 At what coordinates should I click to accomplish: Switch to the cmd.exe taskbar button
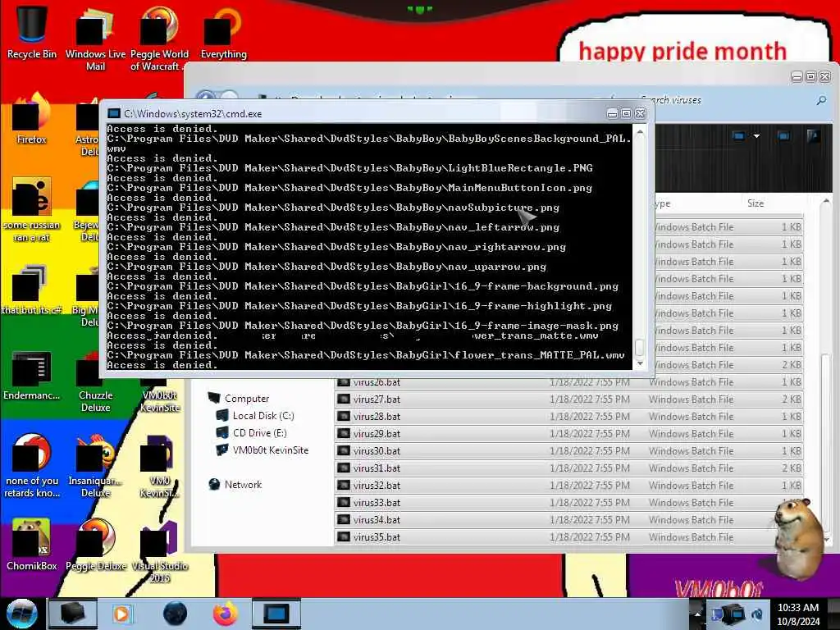pos(276,614)
